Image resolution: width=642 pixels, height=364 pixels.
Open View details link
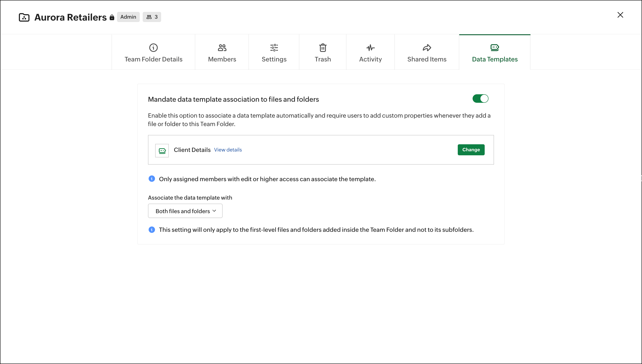click(228, 150)
